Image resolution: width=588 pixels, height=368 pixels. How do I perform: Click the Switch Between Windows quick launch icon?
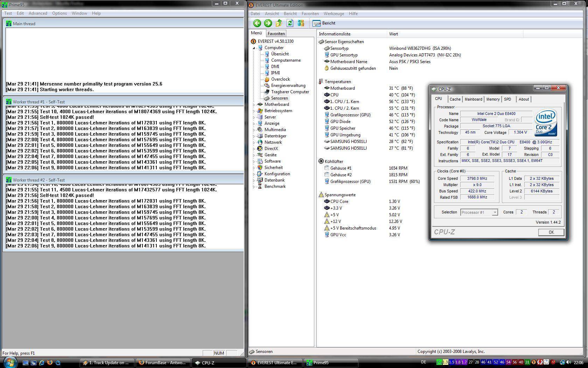pos(34,363)
